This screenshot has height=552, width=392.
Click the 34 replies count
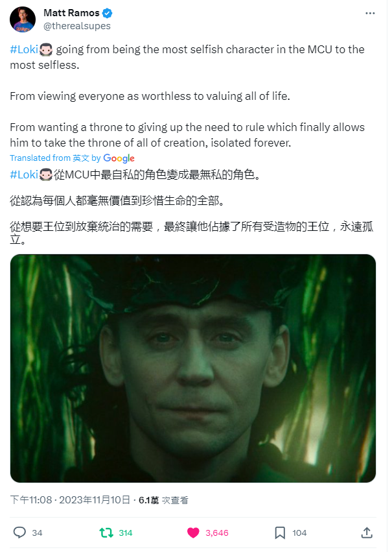pos(37,533)
